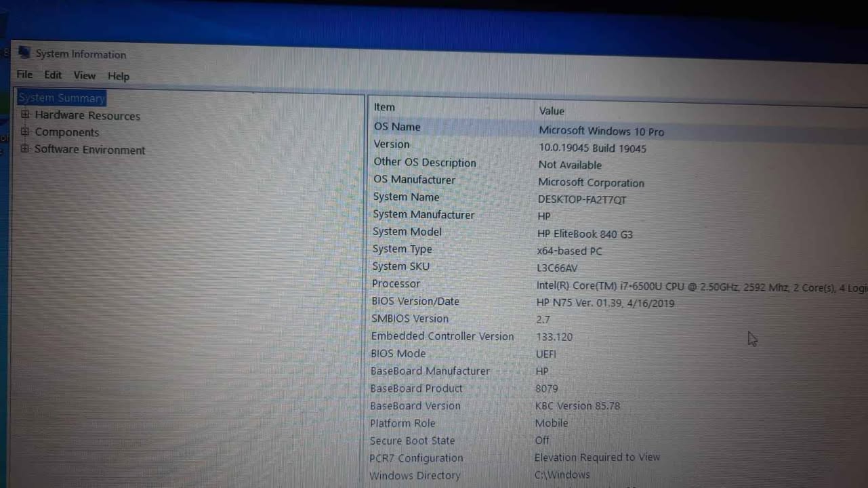The height and width of the screenshot is (488, 868).
Task: Select Hardware Resources tree item
Action: (x=87, y=116)
